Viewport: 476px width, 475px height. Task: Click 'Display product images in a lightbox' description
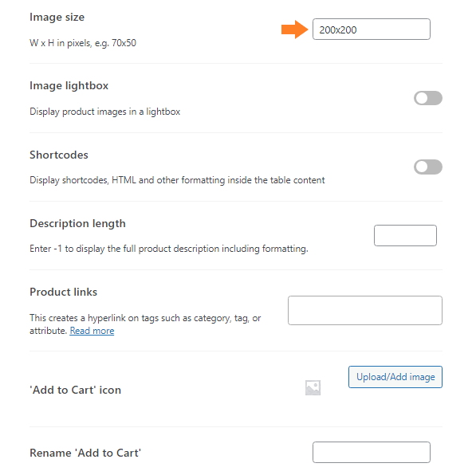pyautogui.click(x=105, y=112)
